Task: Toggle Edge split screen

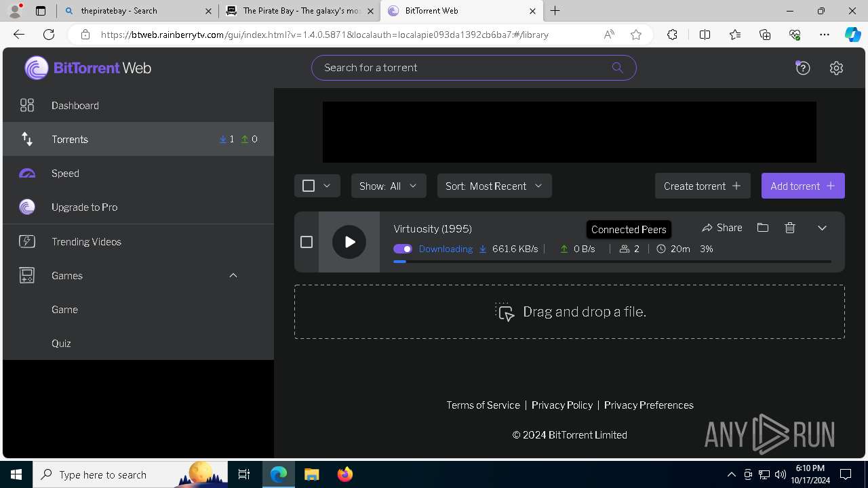Action: tap(705, 35)
